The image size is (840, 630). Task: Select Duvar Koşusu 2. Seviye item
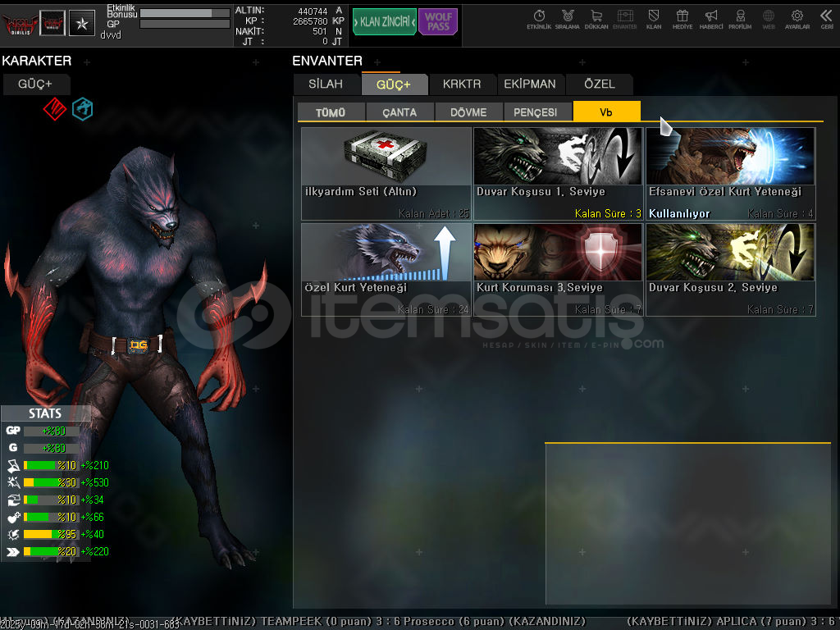pos(731,269)
